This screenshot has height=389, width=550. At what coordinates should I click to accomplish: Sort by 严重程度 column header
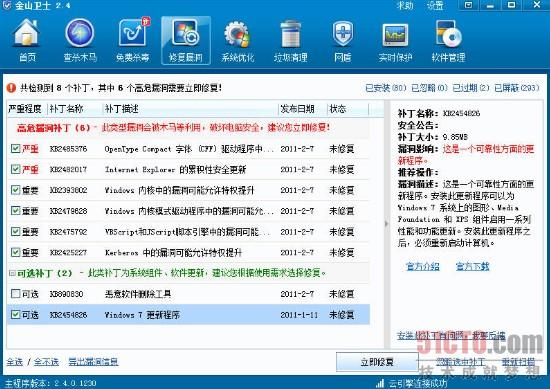click(27, 109)
